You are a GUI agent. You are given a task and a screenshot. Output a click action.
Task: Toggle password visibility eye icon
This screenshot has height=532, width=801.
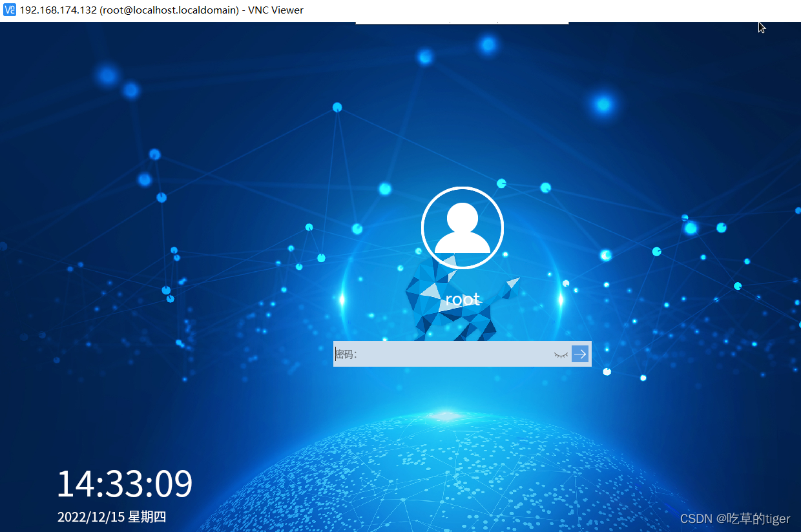click(x=561, y=354)
